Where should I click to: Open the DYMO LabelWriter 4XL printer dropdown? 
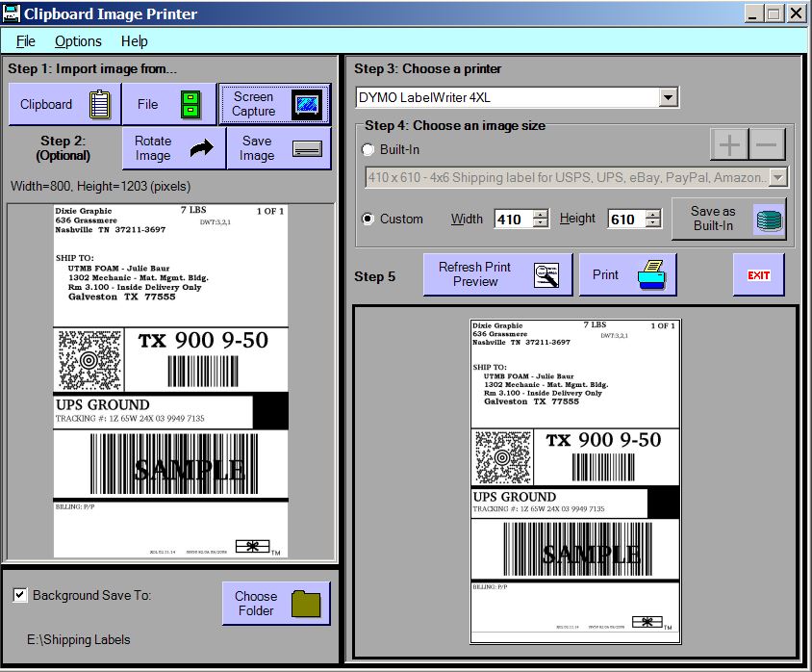coord(668,97)
